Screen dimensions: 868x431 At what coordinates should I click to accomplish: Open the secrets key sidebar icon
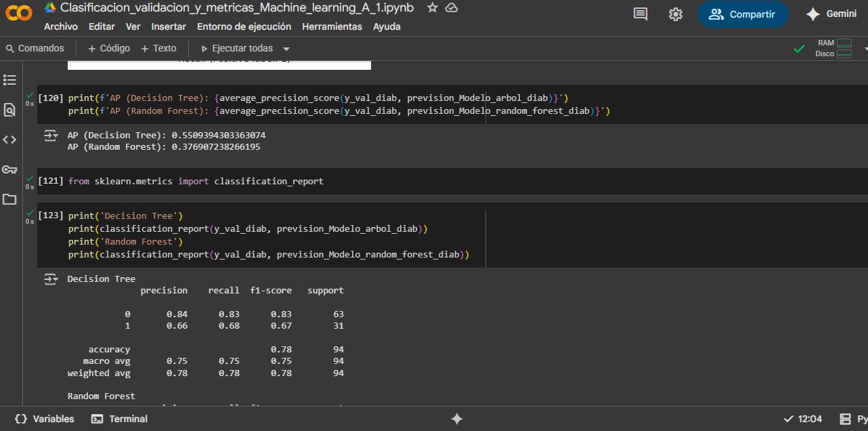(x=9, y=169)
